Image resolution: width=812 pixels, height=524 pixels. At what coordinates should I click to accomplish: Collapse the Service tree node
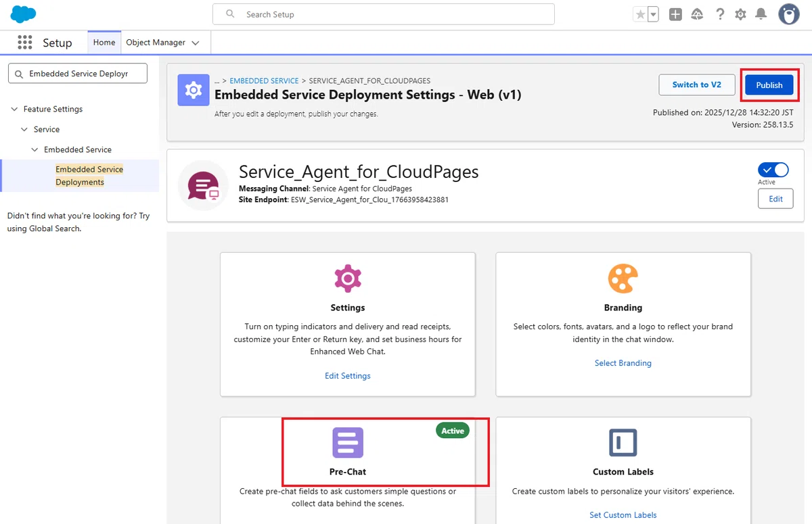pyautogui.click(x=26, y=129)
